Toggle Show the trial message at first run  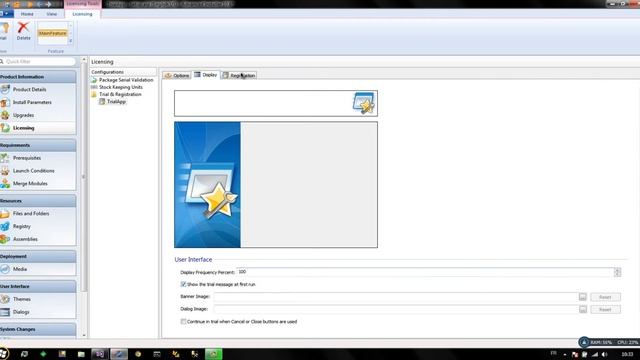tap(183, 284)
